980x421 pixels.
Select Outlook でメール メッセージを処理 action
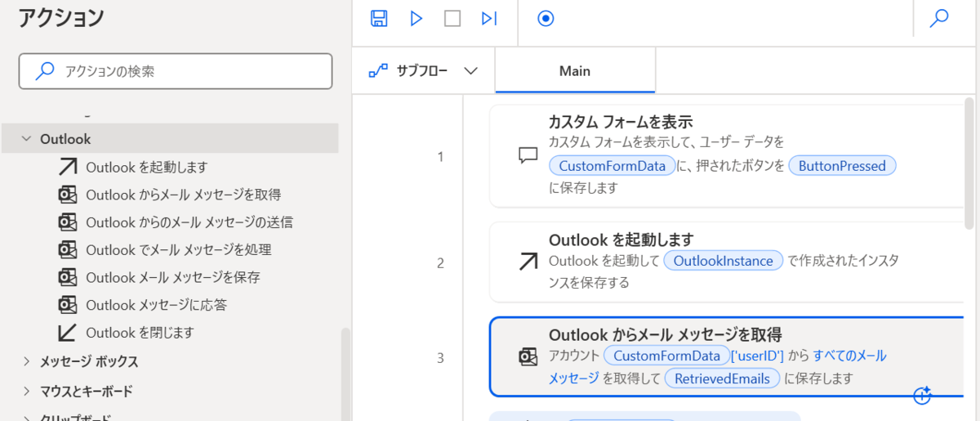pyautogui.click(x=165, y=250)
